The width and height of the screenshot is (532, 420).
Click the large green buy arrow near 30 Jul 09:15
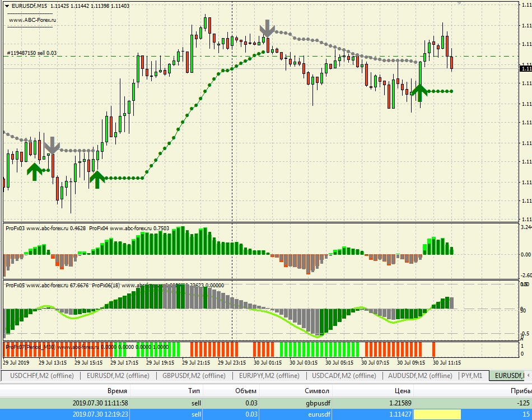point(419,93)
